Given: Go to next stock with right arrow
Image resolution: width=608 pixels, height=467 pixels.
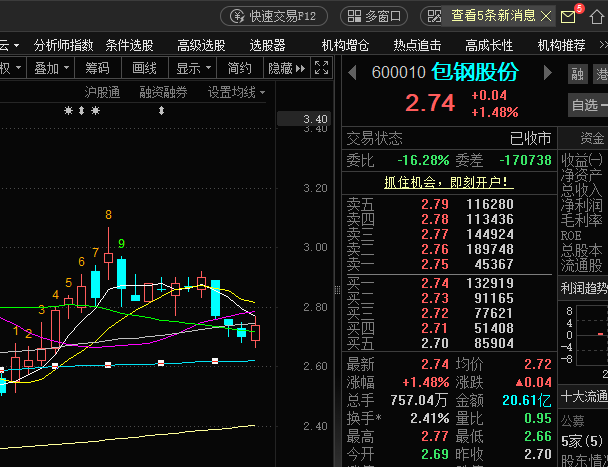Looking at the screenshot, I should [x=548, y=73].
